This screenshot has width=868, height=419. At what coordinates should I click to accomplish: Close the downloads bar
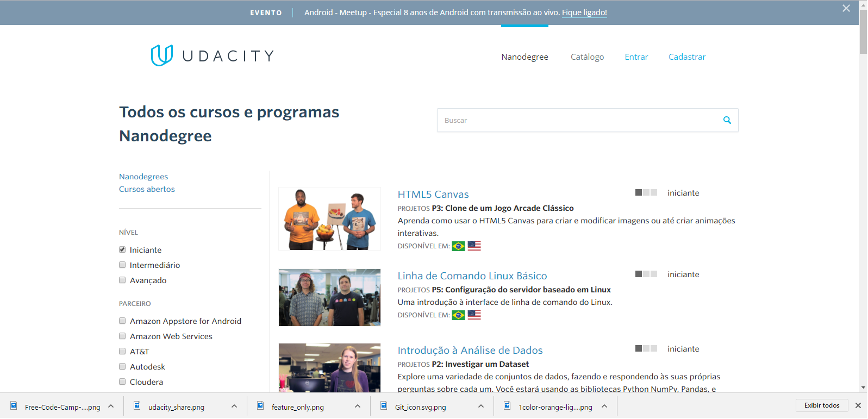[x=858, y=405]
